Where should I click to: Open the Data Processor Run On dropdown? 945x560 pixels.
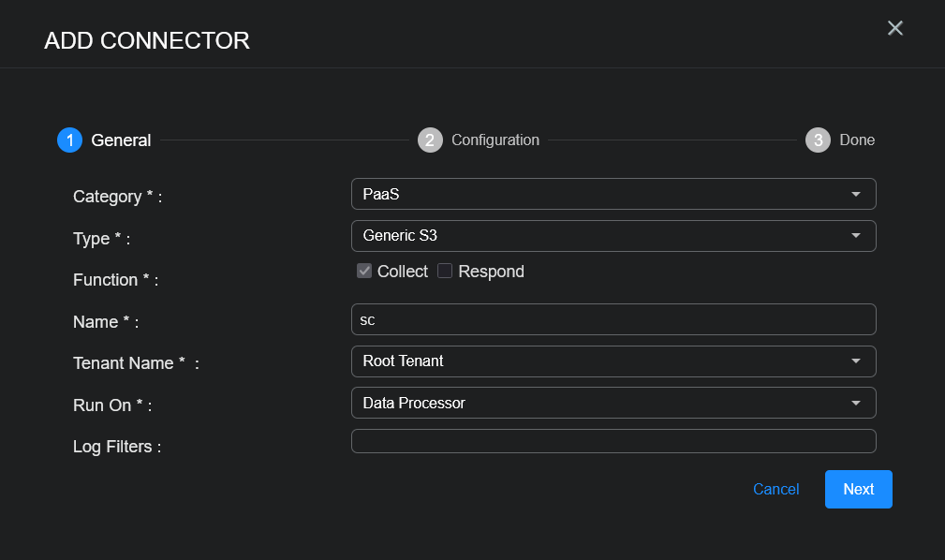[x=599, y=404]
